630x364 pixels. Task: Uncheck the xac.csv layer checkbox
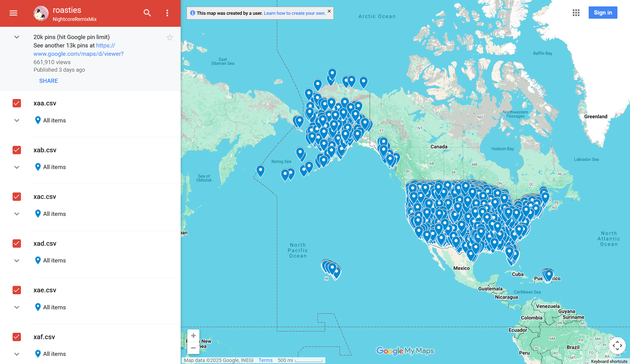click(17, 197)
